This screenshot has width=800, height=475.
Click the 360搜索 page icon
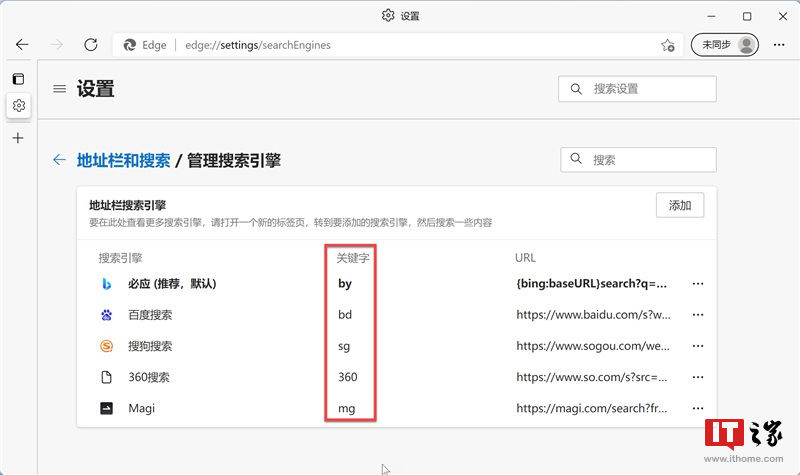pyautogui.click(x=106, y=377)
